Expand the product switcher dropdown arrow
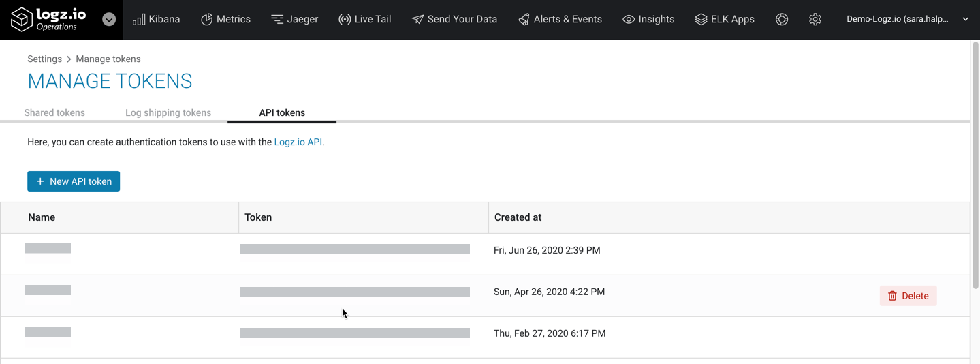Screen dimensions: 980x364 pyautogui.click(x=109, y=19)
